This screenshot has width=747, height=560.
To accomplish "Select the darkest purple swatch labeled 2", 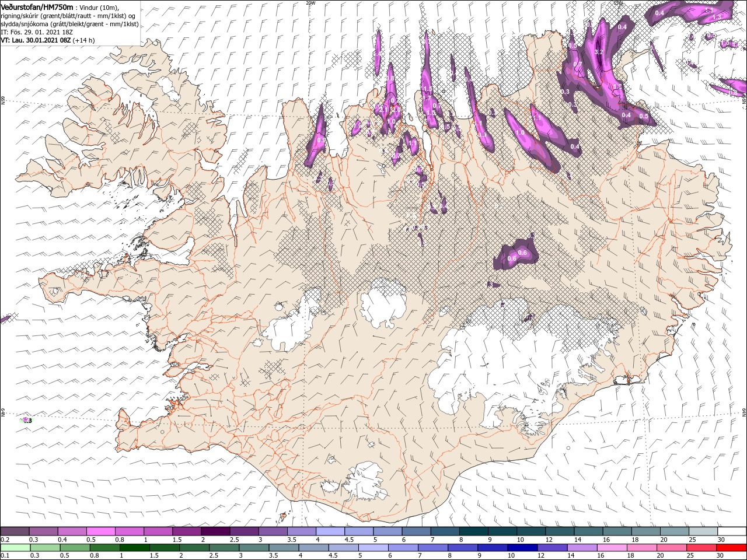I will pyautogui.click(x=215, y=531).
